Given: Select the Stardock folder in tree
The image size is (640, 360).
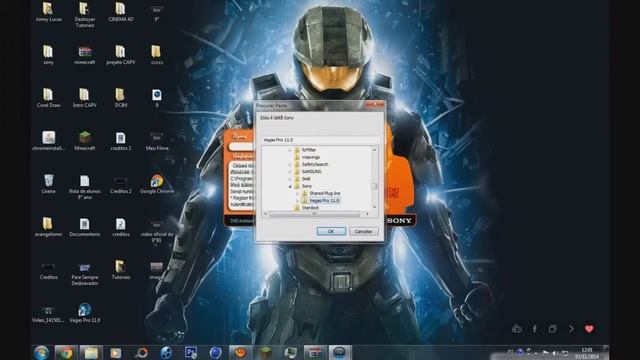Looking at the screenshot, I should coord(310,208).
